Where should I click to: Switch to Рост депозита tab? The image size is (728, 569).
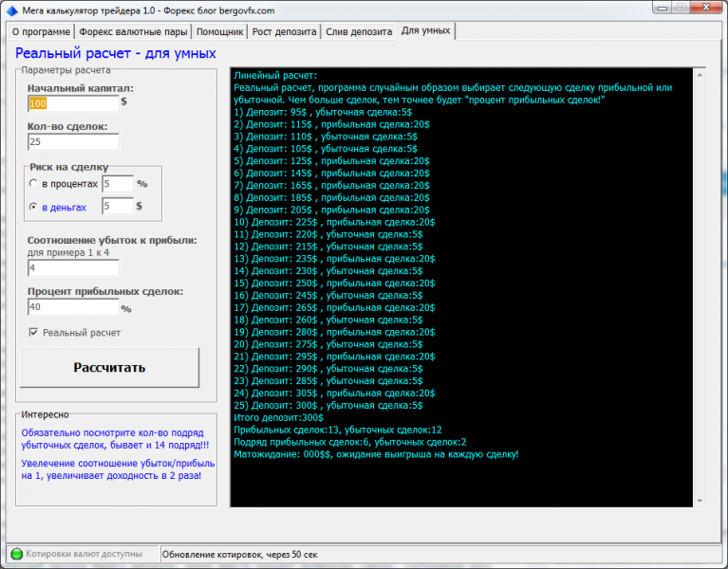(284, 31)
